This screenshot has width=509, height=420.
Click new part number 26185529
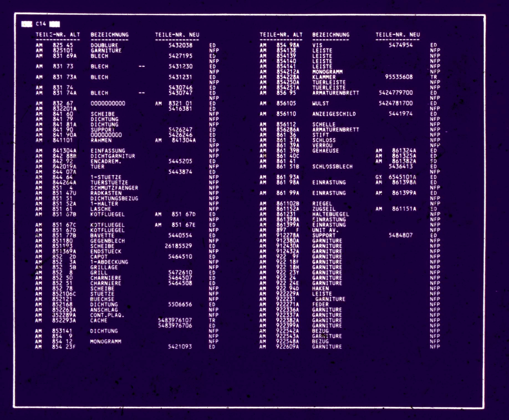pyautogui.click(x=178, y=246)
